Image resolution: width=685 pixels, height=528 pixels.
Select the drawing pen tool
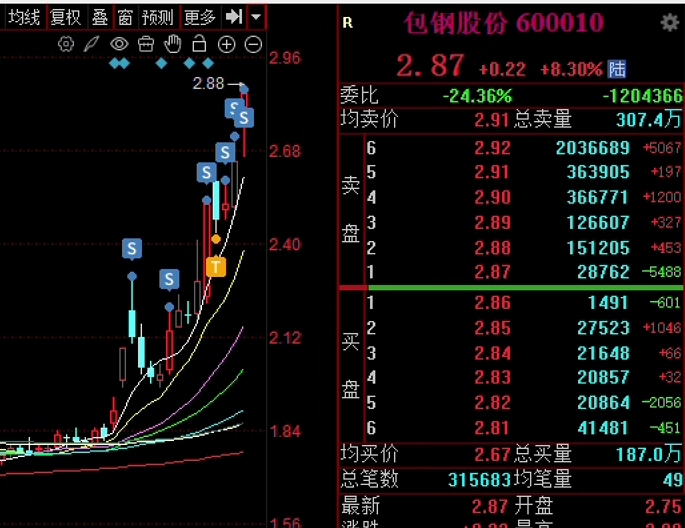click(92, 44)
